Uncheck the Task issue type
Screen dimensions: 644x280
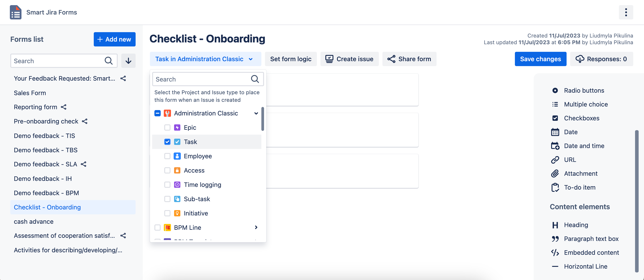tap(167, 142)
